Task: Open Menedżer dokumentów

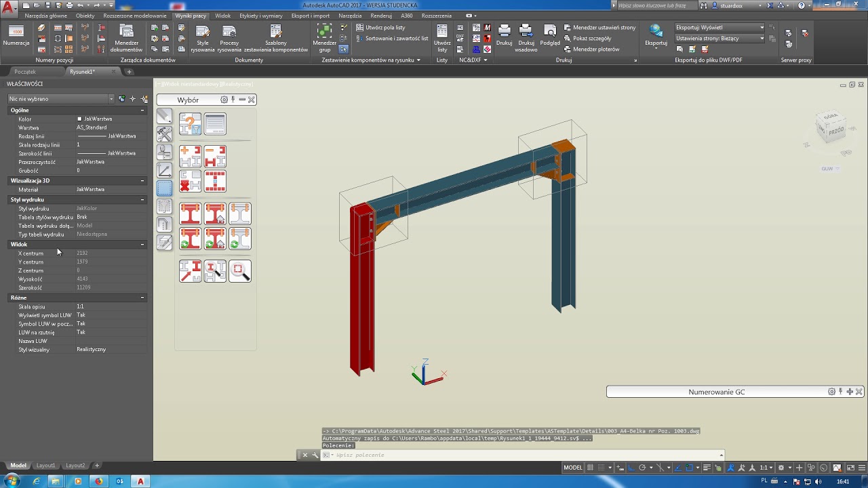Action: 127,38
